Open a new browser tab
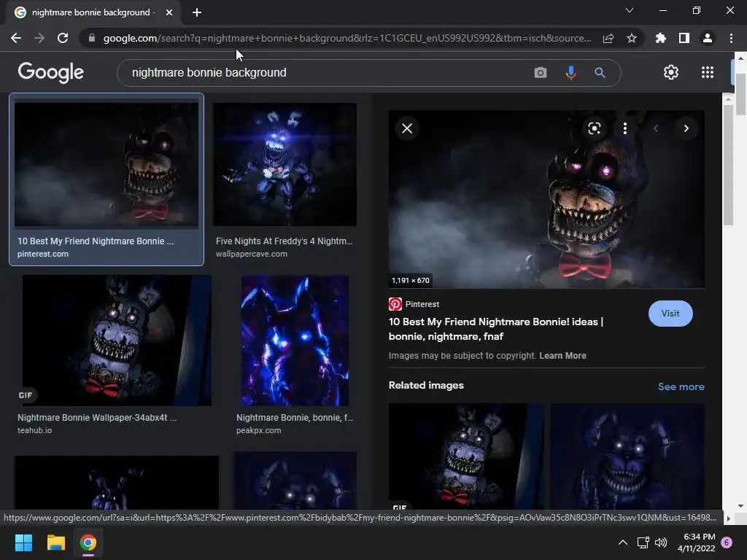Image resolution: width=747 pixels, height=560 pixels. 197,12
